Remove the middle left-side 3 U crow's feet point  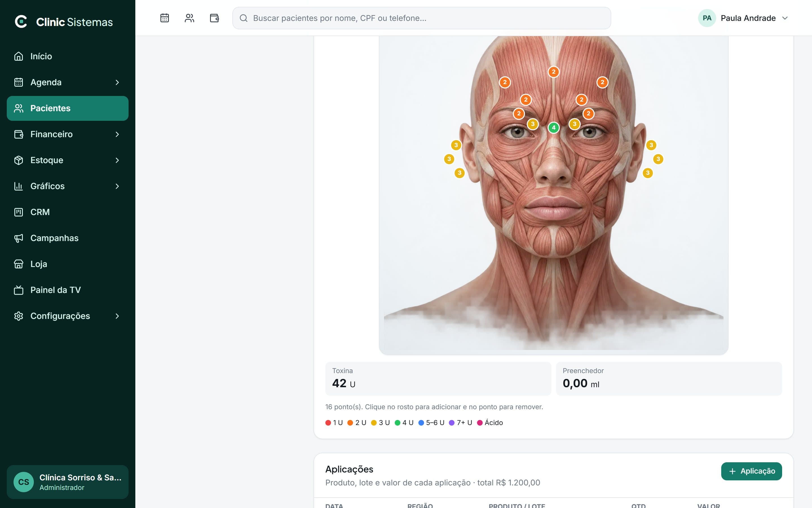(449, 159)
